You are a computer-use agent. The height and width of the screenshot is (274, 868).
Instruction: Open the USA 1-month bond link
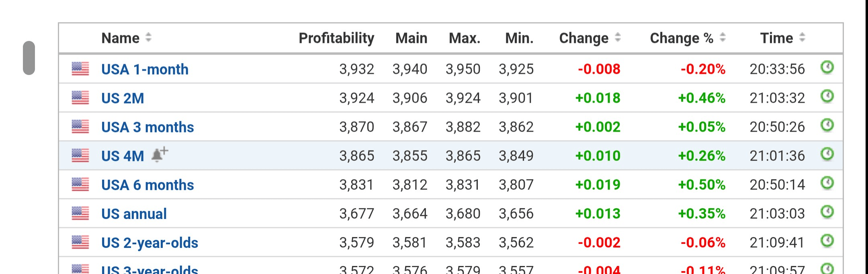(x=145, y=69)
